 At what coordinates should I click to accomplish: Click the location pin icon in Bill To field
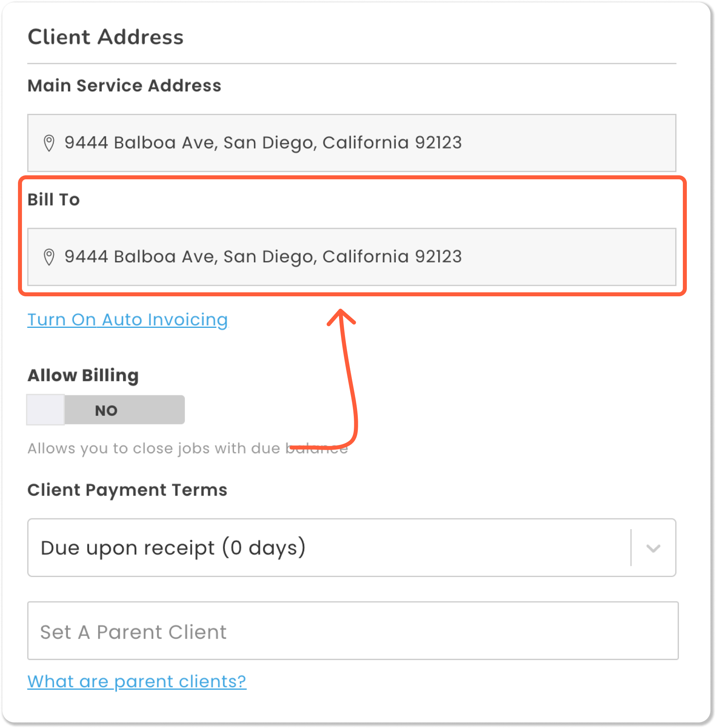click(49, 257)
